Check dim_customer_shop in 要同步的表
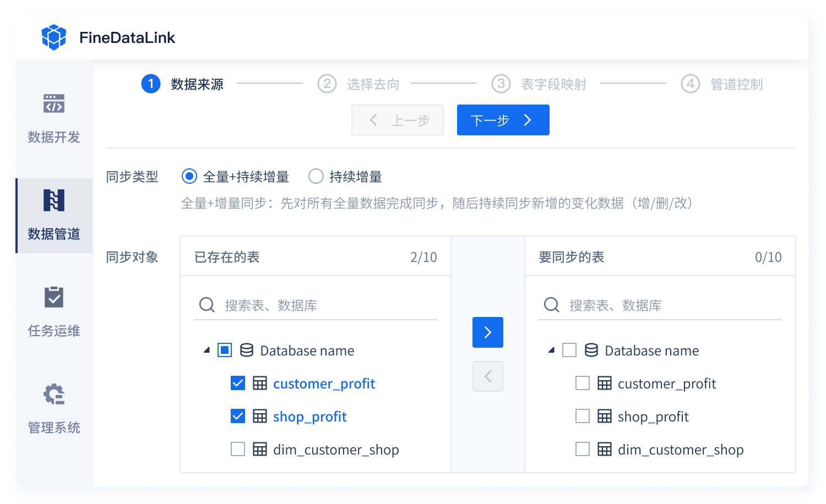This screenshot has height=504, width=826. tap(583, 449)
